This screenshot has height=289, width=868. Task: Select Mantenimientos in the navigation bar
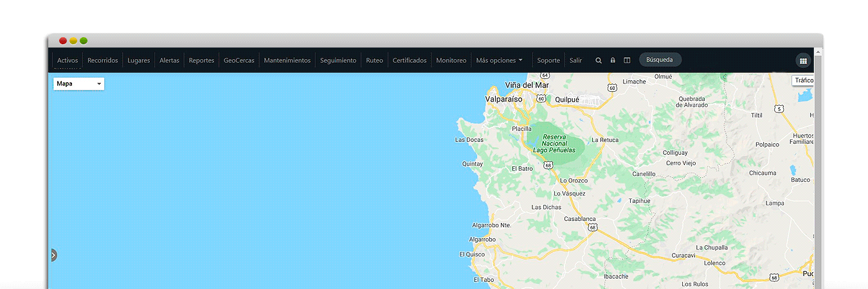tap(287, 60)
